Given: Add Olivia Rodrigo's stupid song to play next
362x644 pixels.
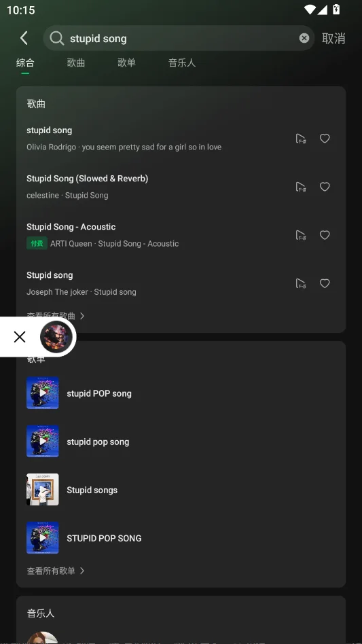Looking at the screenshot, I should [301, 139].
